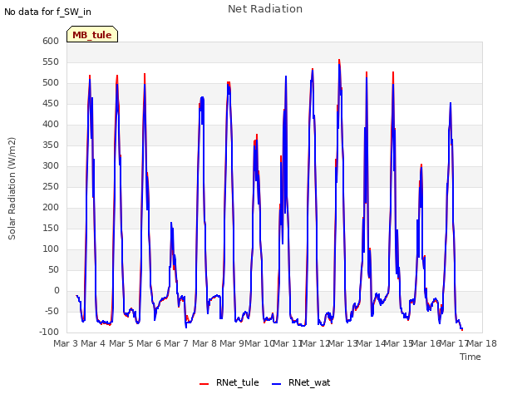Click the 500 y-axis tick label
The width and height of the screenshot is (532, 399).
51,83
